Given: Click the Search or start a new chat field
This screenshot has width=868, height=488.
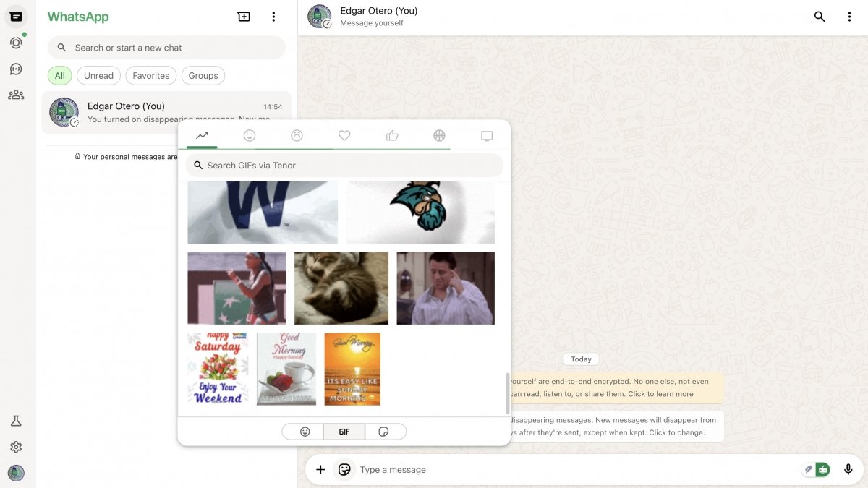Looking at the screenshot, I should [x=166, y=48].
